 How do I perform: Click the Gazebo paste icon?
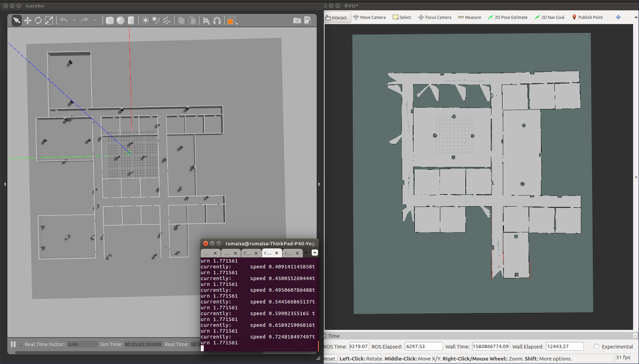coord(192,20)
